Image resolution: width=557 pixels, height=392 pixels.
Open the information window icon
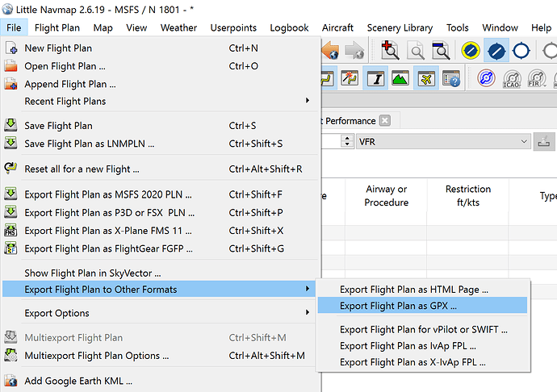375,79
